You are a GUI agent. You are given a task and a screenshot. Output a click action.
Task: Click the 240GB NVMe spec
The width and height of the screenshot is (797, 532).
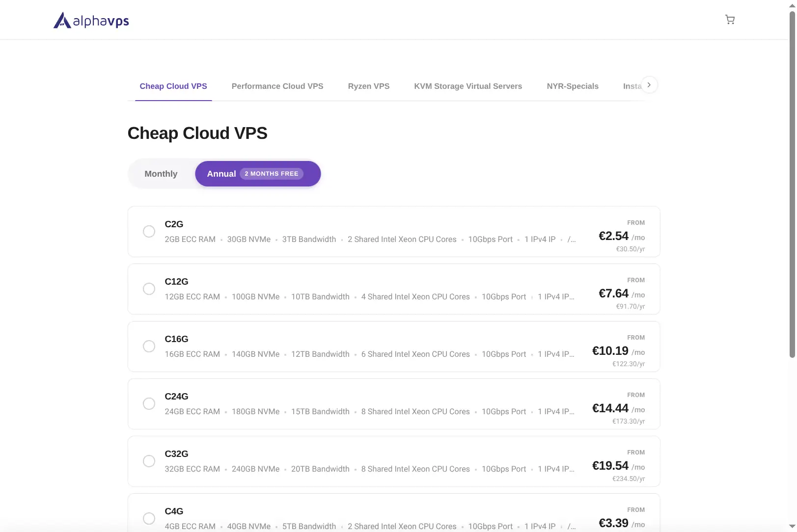[x=255, y=469]
